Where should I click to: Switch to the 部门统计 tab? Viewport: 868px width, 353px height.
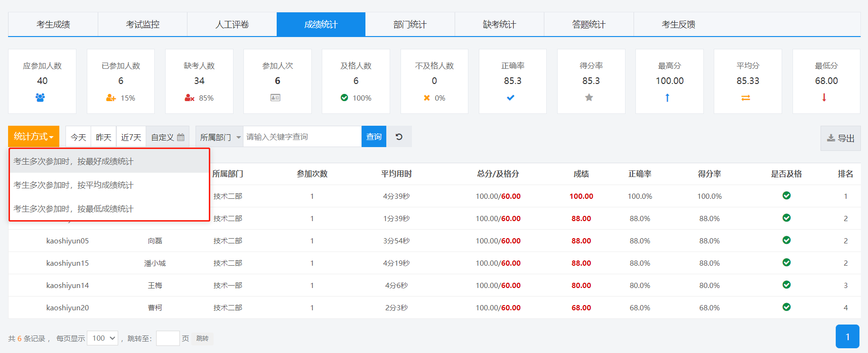[x=410, y=25]
